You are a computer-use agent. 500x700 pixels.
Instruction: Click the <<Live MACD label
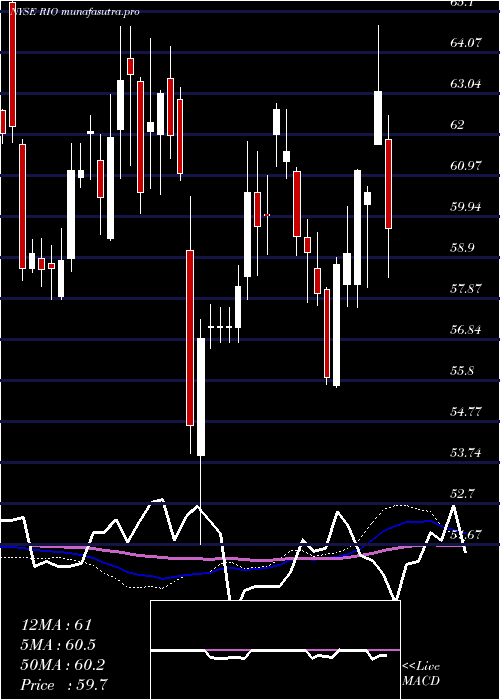421,673
